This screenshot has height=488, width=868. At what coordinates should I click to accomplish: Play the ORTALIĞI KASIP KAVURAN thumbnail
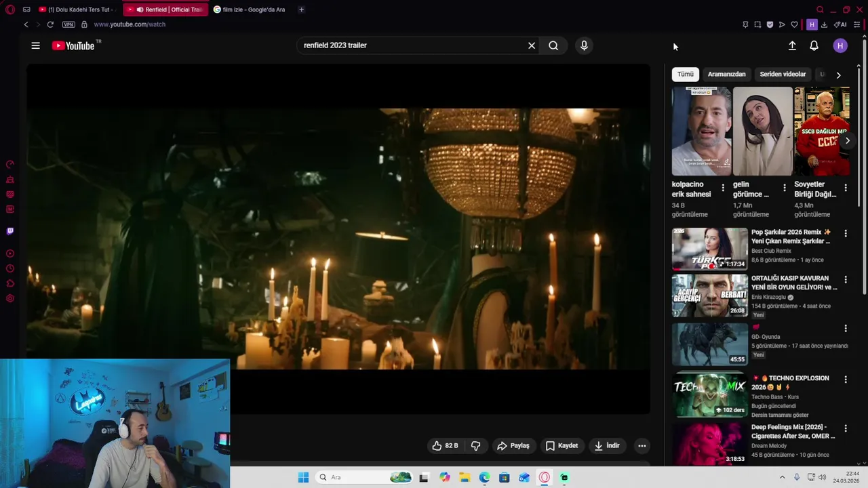(709, 296)
